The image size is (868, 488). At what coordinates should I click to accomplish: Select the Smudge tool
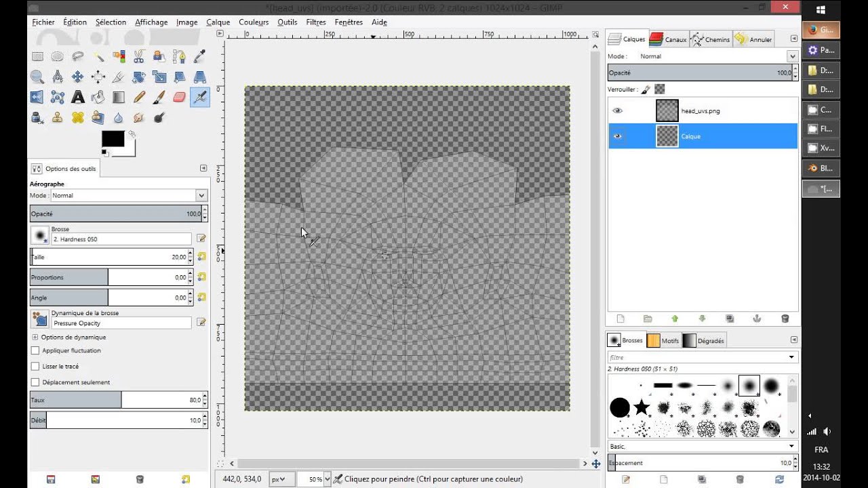(x=138, y=117)
